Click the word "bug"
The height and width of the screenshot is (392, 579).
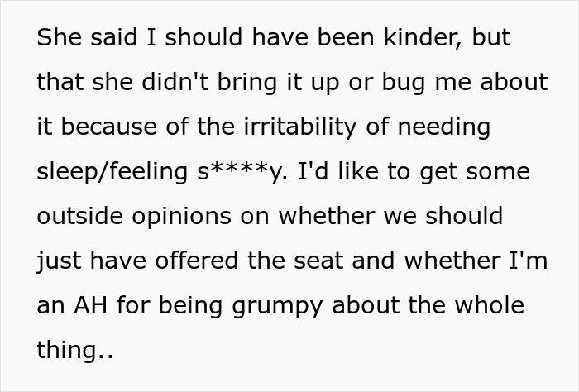pos(404,83)
